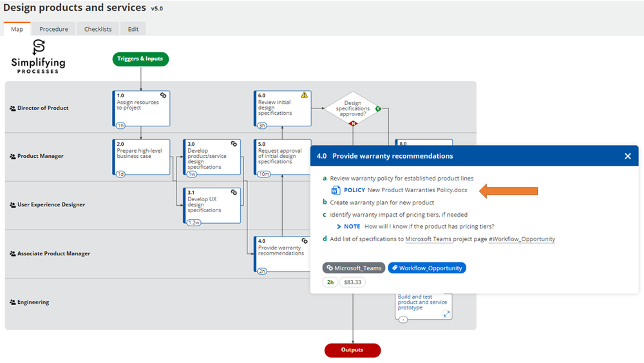Click the red Outputs node
This screenshot has width=644, height=363.
click(x=352, y=350)
